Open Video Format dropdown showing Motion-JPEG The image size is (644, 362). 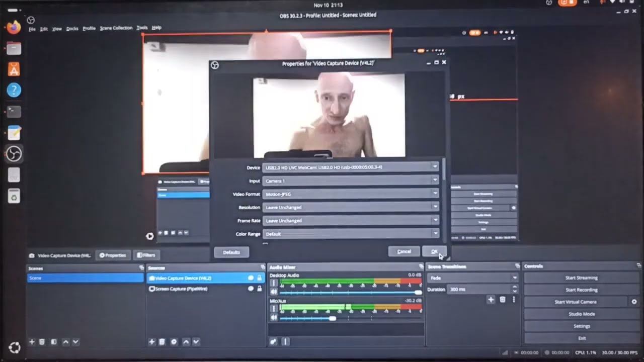(x=351, y=194)
